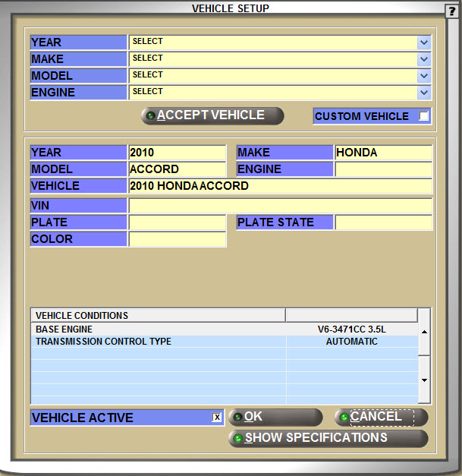Click the OK button
The height and width of the screenshot is (476, 462).
[275, 417]
